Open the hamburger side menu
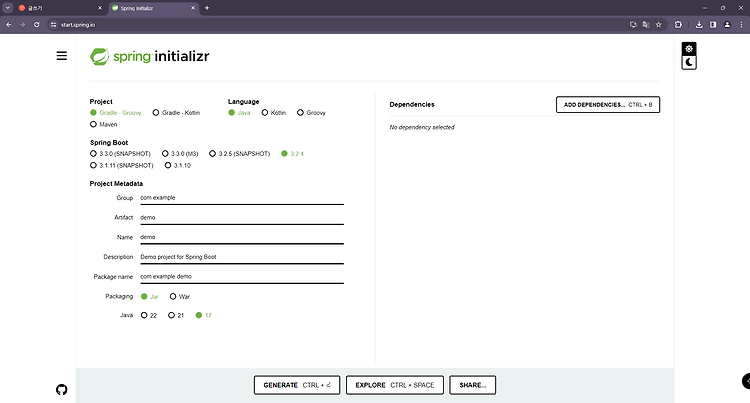Screen dimensions: 750x403 (x=62, y=56)
